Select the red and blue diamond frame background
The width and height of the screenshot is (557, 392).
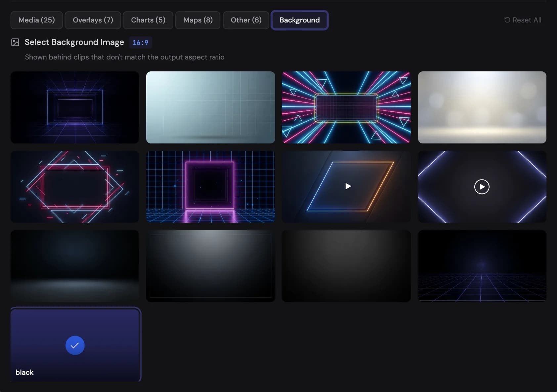pos(75,187)
